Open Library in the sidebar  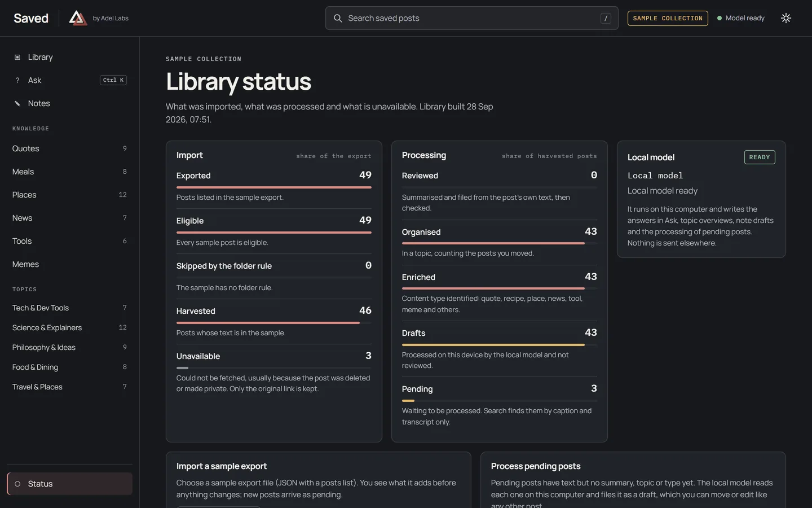pyautogui.click(x=69, y=57)
